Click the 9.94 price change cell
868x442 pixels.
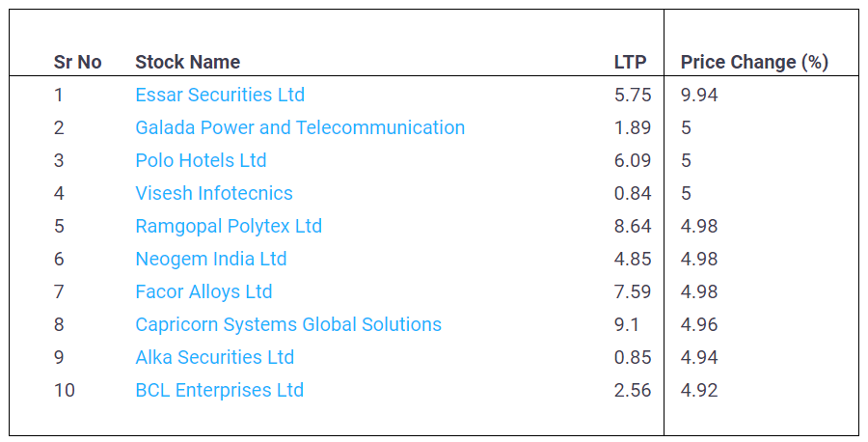pyautogui.click(x=699, y=95)
